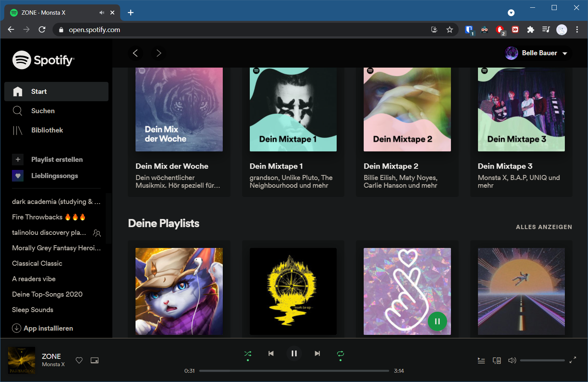This screenshot has height=382, width=588.
Task: Open connect to a device menu
Action: pyautogui.click(x=496, y=360)
